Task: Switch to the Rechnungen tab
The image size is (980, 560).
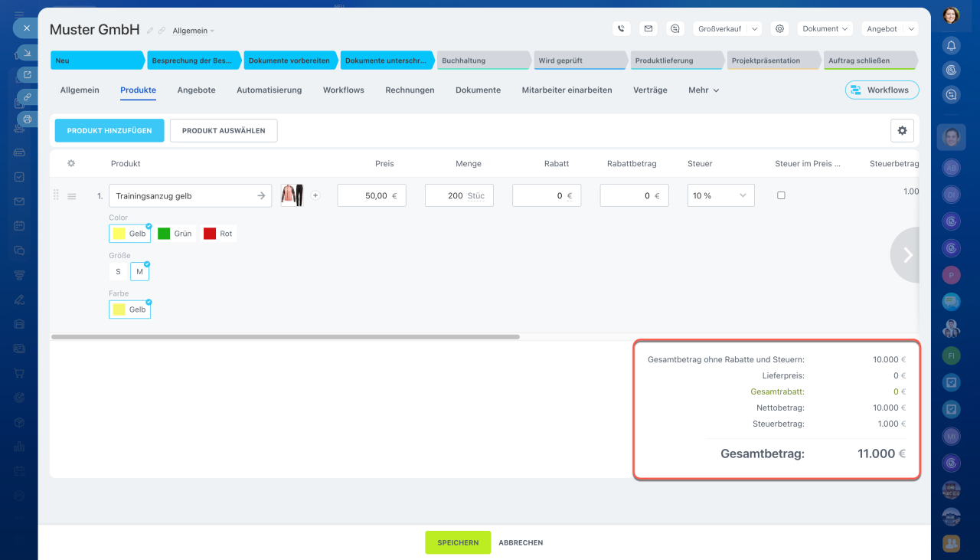Action: tap(410, 90)
